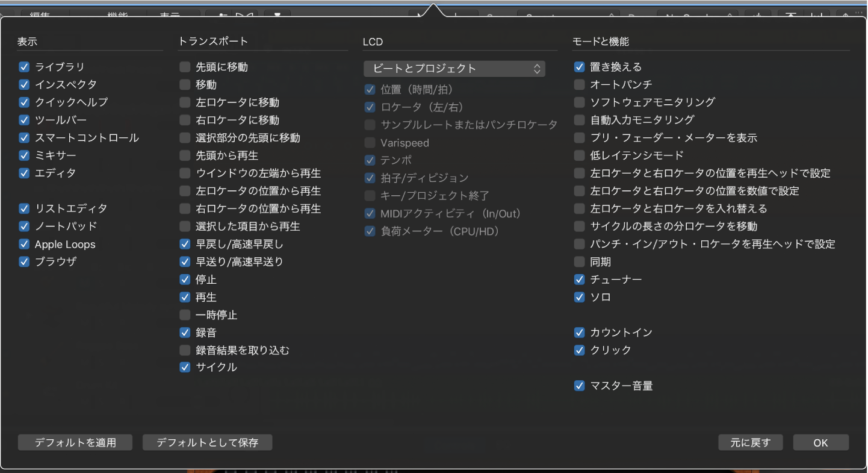Enable the 同期 checkbox

pyautogui.click(x=579, y=262)
